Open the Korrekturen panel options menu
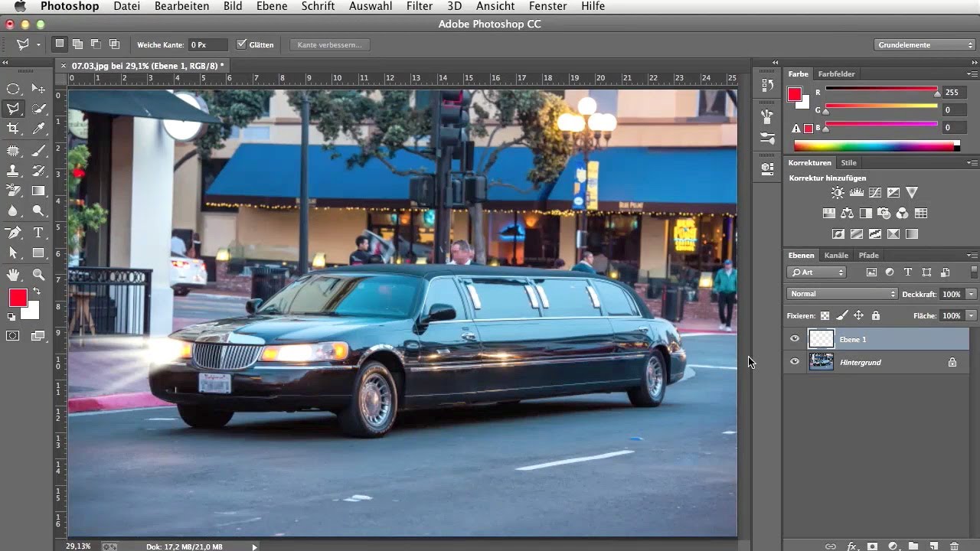The image size is (980, 551). point(972,163)
